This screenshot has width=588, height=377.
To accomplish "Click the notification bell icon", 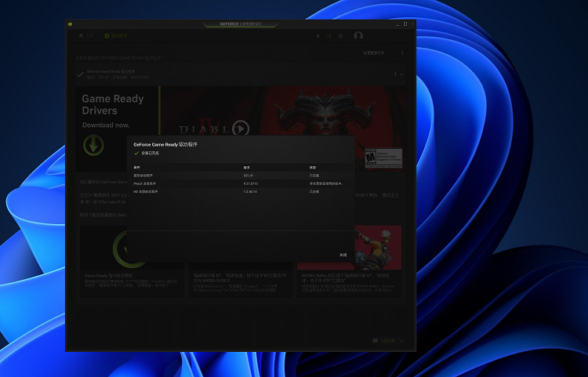I will pyautogui.click(x=318, y=36).
